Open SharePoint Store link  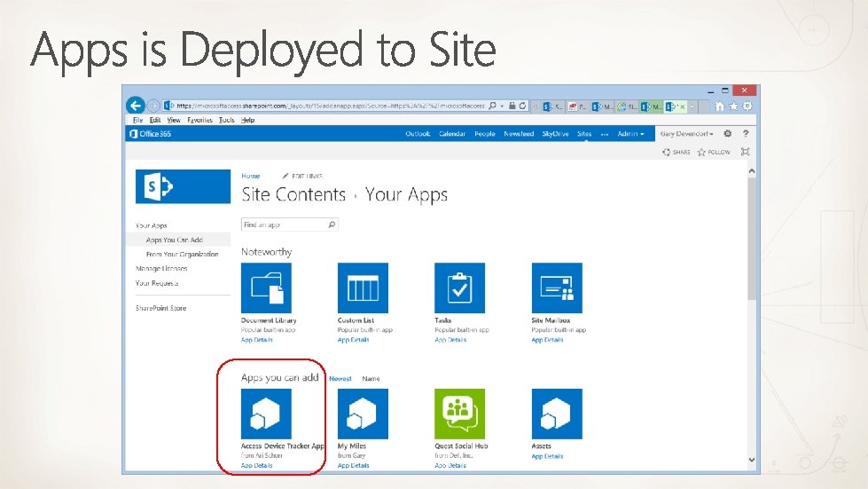160,308
